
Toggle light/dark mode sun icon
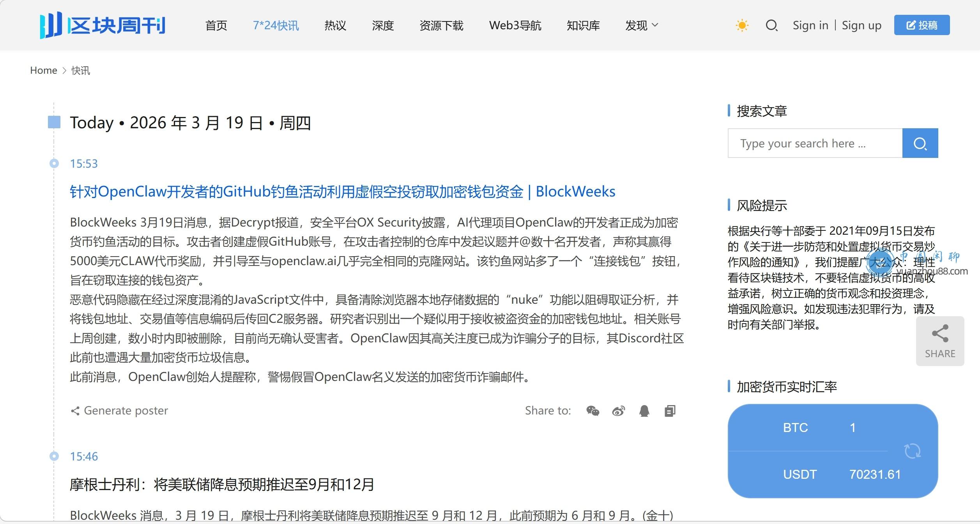pyautogui.click(x=742, y=26)
